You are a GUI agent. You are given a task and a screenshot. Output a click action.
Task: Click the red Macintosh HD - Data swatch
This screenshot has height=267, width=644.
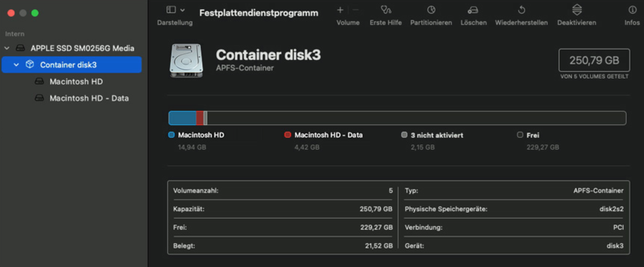tap(287, 135)
